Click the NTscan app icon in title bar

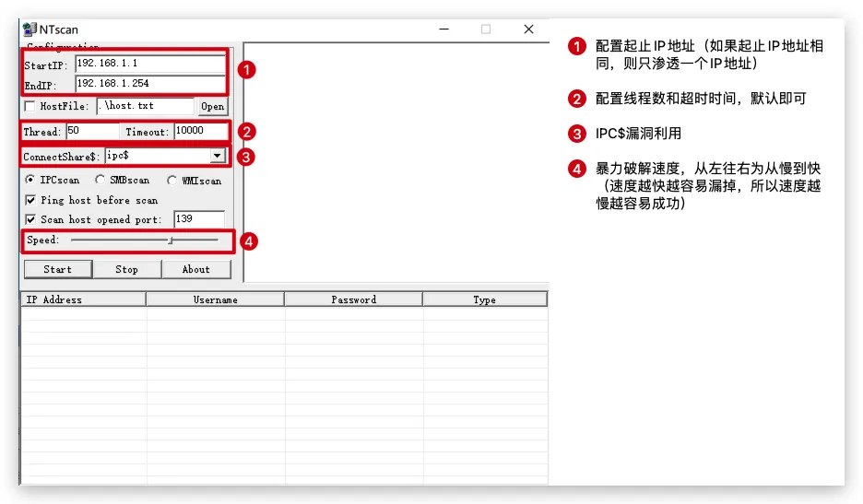click(30, 29)
